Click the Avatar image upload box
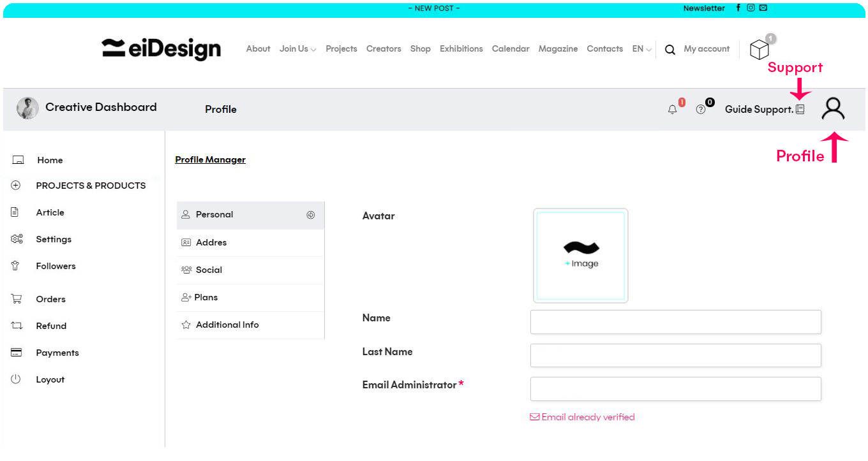Image resolution: width=868 pixels, height=461 pixels. click(581, 256)
